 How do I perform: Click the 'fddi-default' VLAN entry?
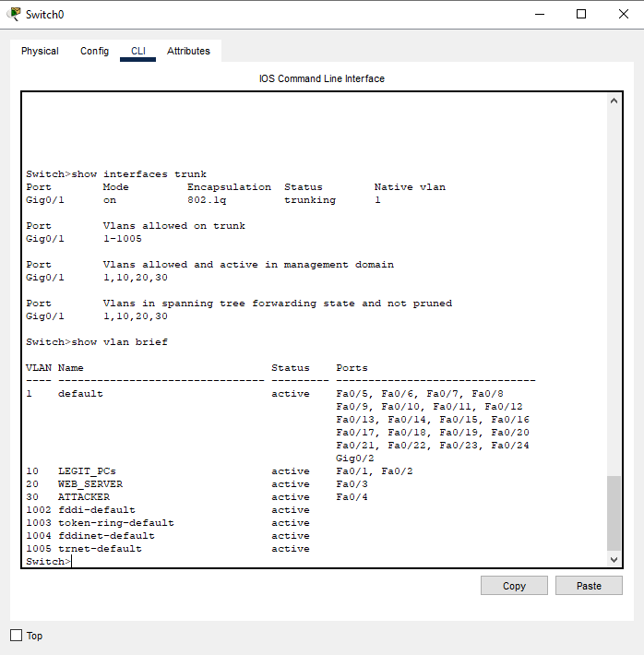[x=97, y=510]
